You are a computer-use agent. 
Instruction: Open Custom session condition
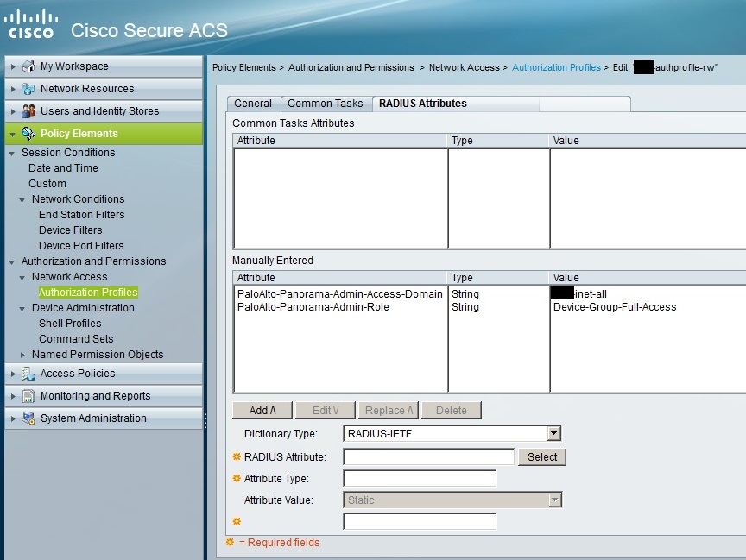click(47, 184)
